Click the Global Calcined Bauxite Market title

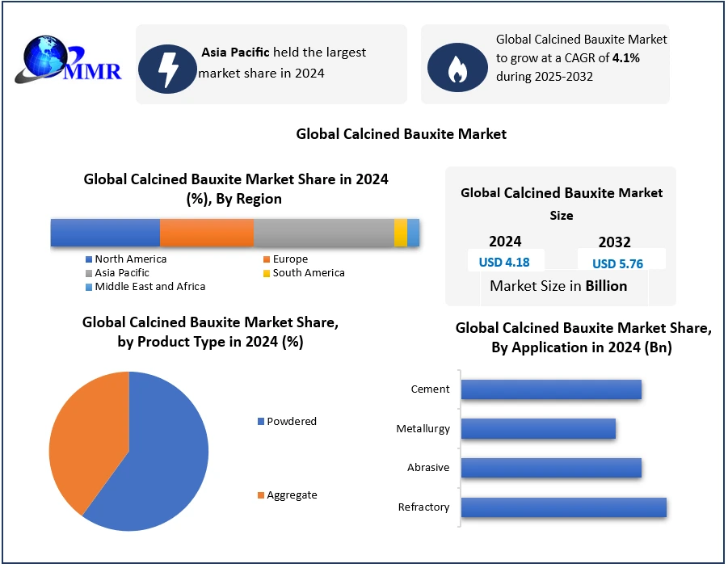point(402,134)
